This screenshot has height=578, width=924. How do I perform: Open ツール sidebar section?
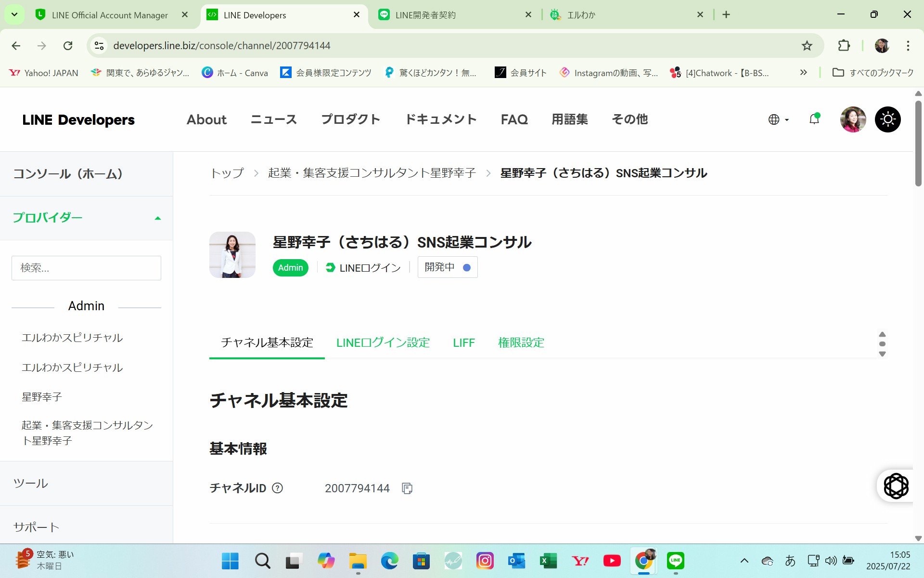[x=31, y=483]
